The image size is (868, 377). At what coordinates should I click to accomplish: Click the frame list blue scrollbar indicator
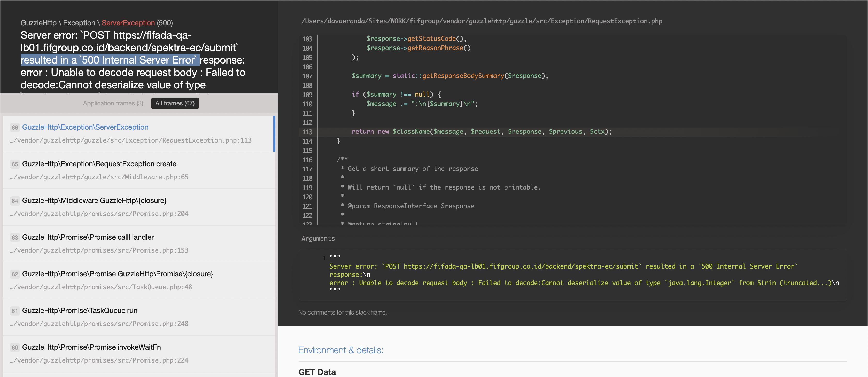[x=274, y=134]
